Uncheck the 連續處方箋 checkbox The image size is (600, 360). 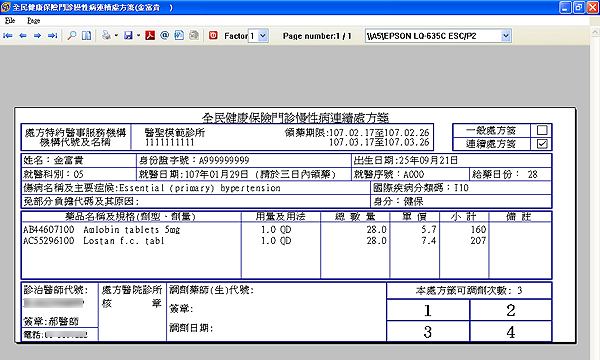click(x=542, y=144)
